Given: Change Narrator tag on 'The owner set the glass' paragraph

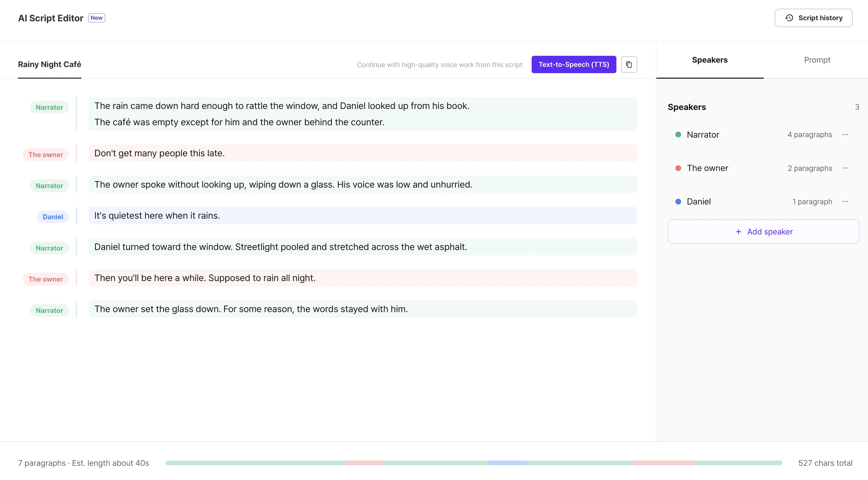Looking at the screenshot, I should [x=49, y=311].
